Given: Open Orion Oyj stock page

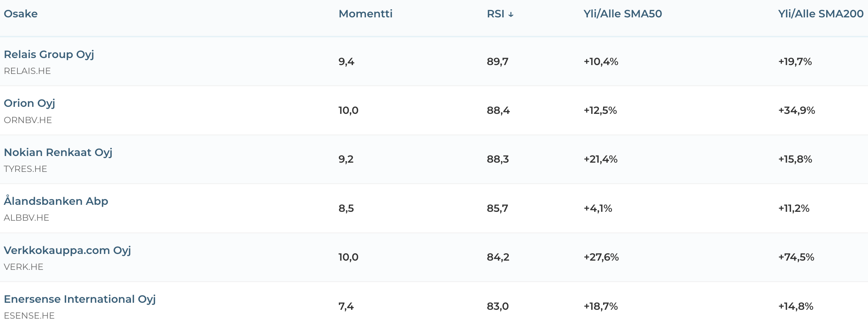Looking at the screenshot, I should coord(30,103).
